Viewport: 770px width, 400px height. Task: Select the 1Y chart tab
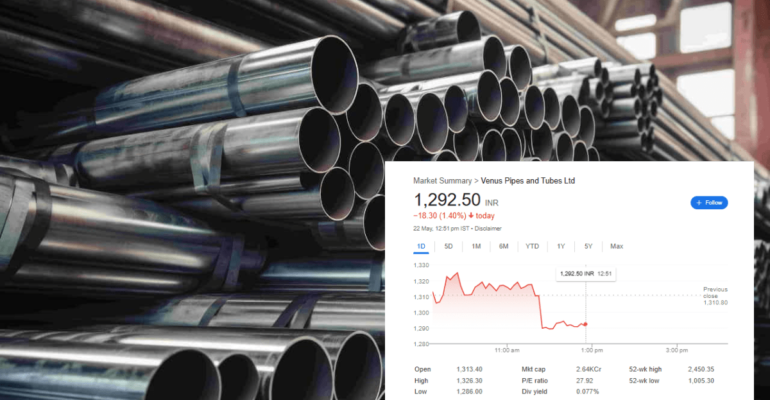click(x=561, y=246)
